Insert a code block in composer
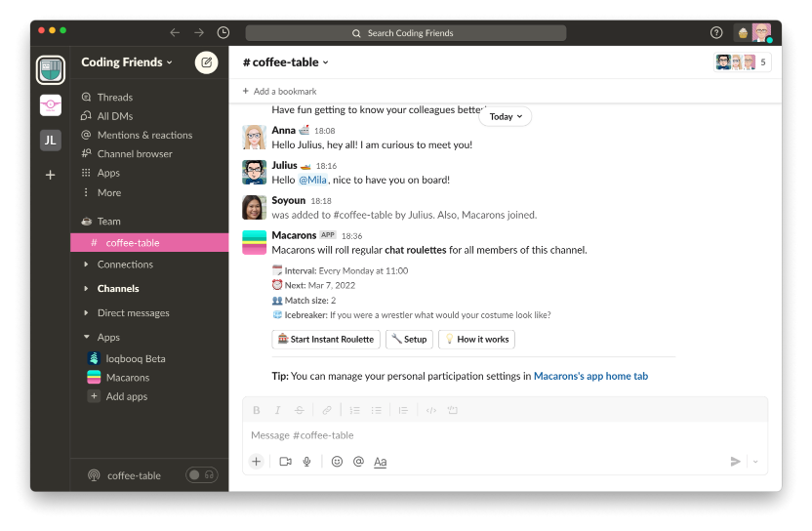Viewport: 812px width, 531px height. (x=453, y=410)
